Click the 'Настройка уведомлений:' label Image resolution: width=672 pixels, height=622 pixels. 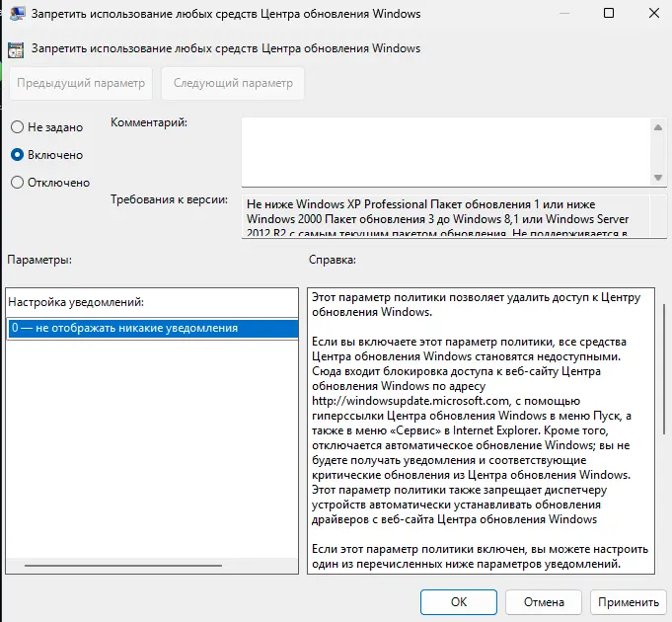76,302
